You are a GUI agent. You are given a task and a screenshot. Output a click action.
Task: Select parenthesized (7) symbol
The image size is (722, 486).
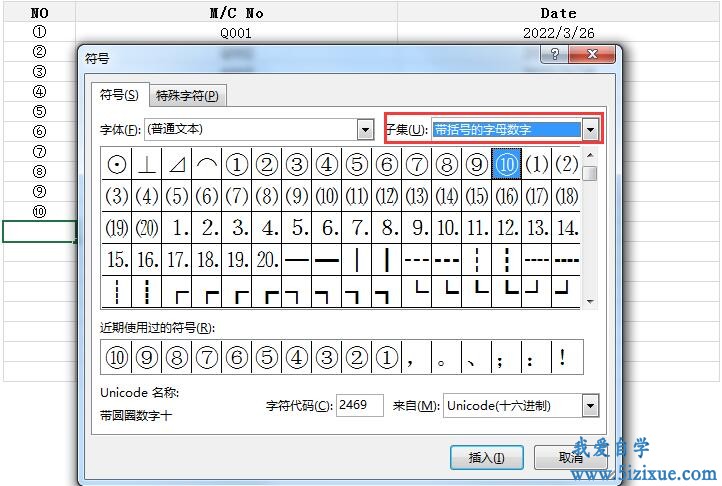237,196
